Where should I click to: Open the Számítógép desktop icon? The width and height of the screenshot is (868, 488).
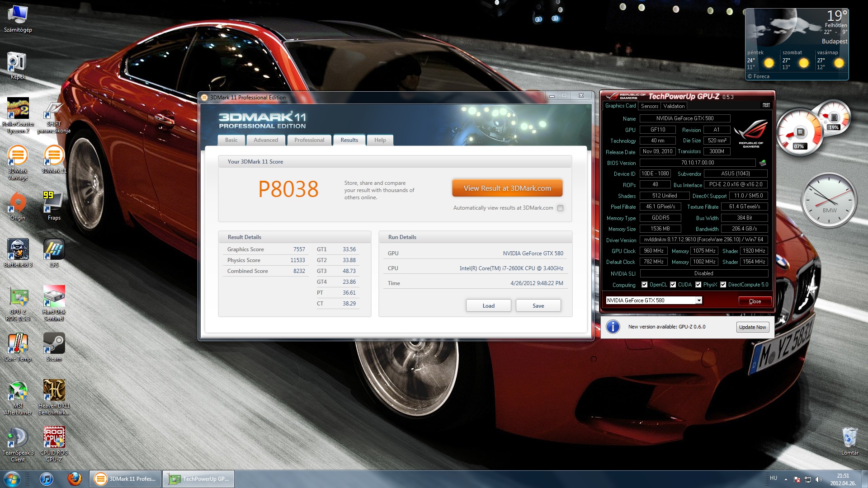click(x=18, y=19)
